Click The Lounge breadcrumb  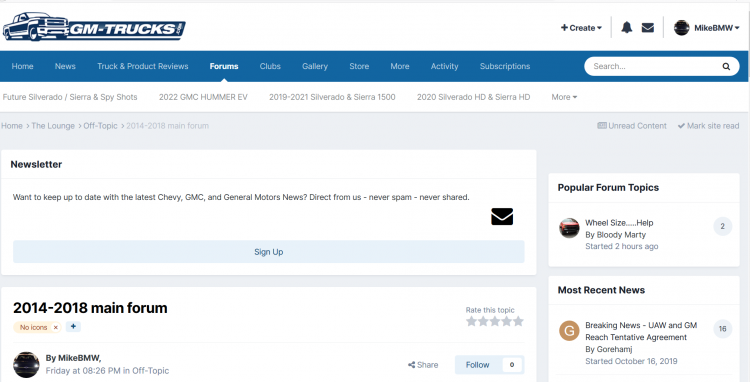(53, 126)
